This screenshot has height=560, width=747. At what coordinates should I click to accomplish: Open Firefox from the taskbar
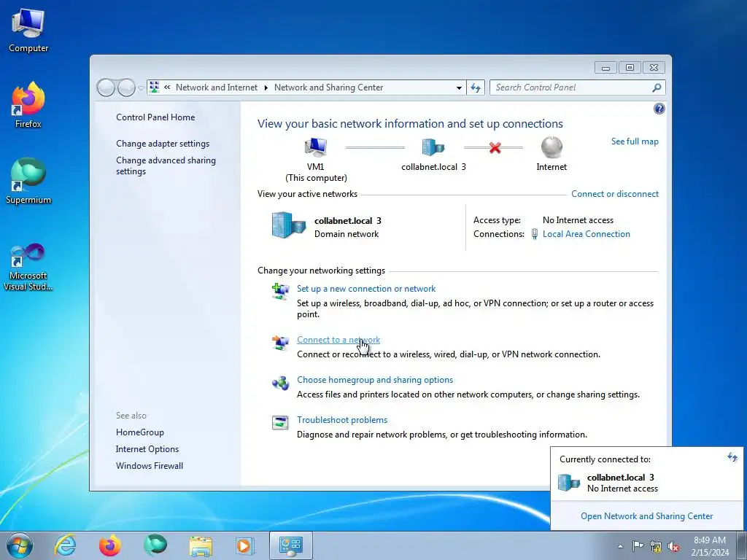click(x=110, y=545)
